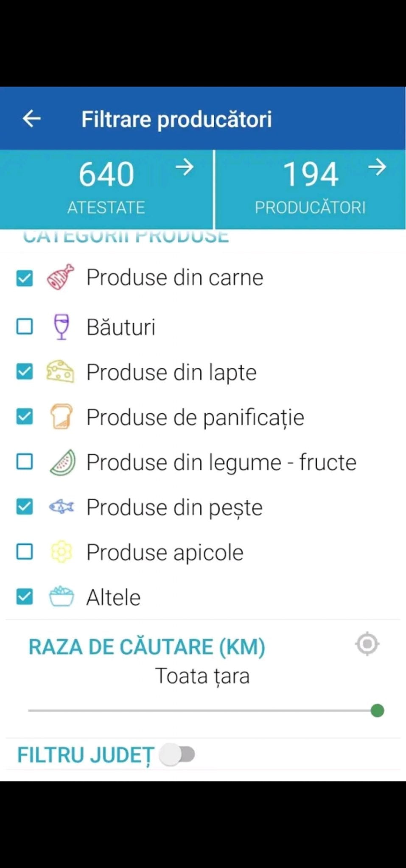Viewport: 406px width, 868px height.
Task: Turn on the Filtru Județ switch
Action: 177,754
